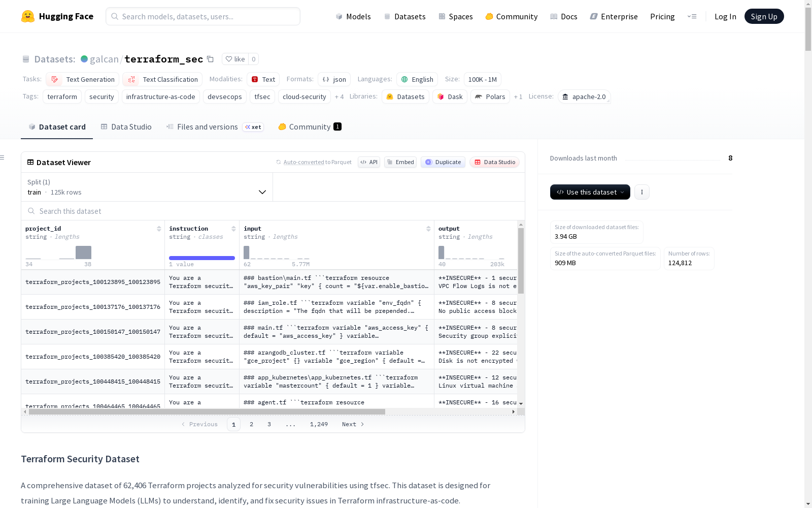Image resolution: width=812 pixels, height=508 pixels.
Task: Click the galcan user avatar
Action: tap(84, 59)
